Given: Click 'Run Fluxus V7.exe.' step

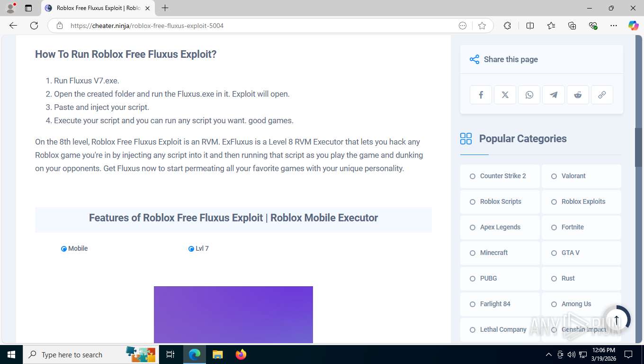Looking at the screenshot, I should (86, 81).
